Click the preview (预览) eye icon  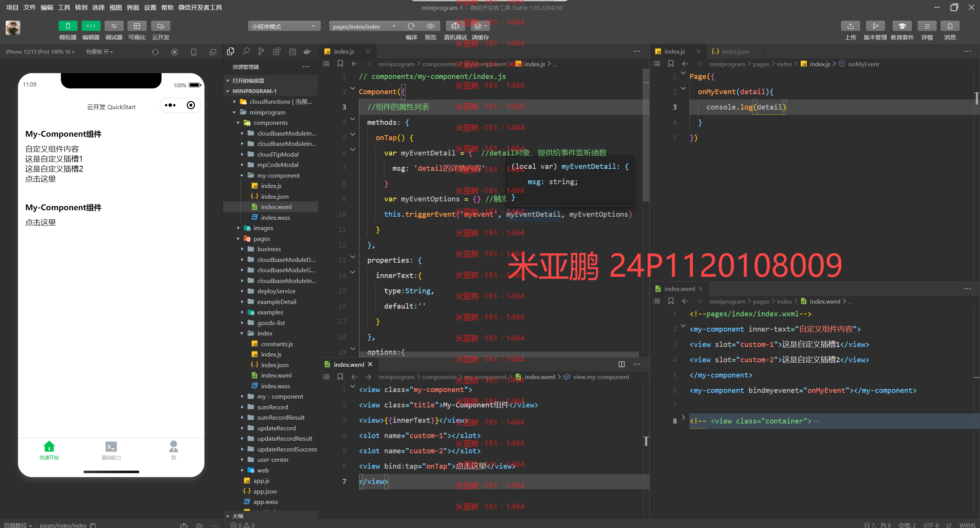coord(430,26)
